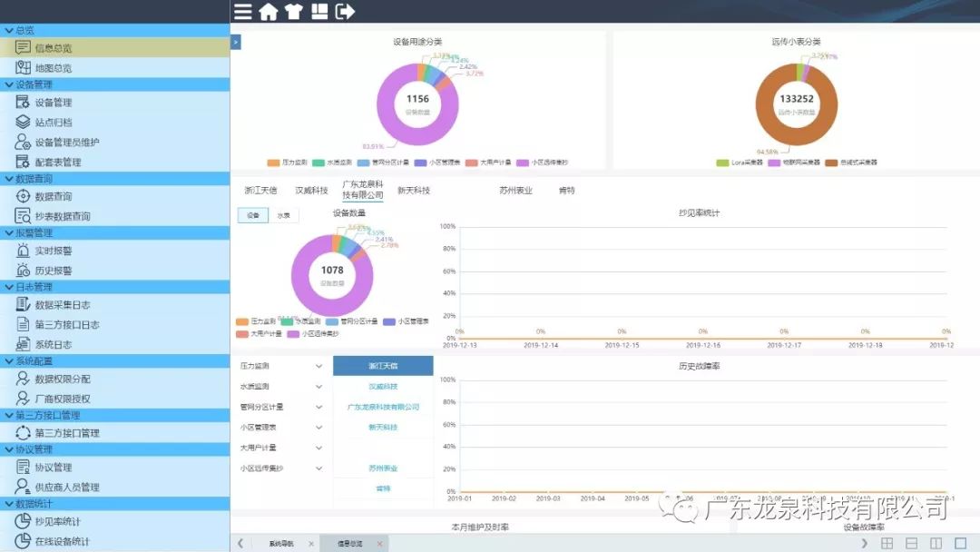This screenshot has width=980, height=552.
Task: Open 设备管理 page from sidebar
Action: pyautogui.click(x=53, y=103)
